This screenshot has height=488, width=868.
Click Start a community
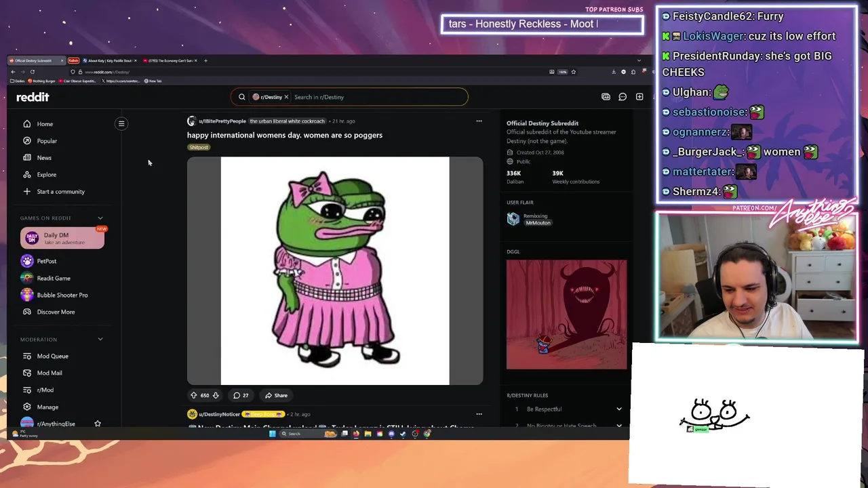click(60, 192)
